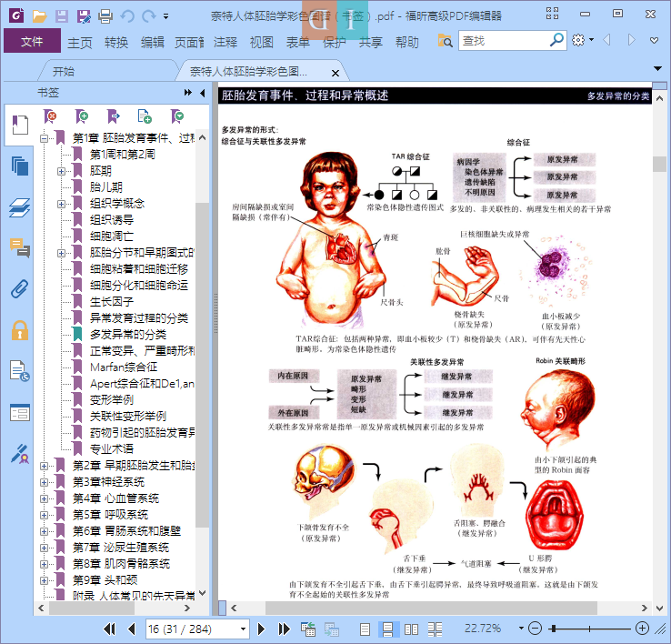Switch to the 开始 document tab

pos(64,71)
